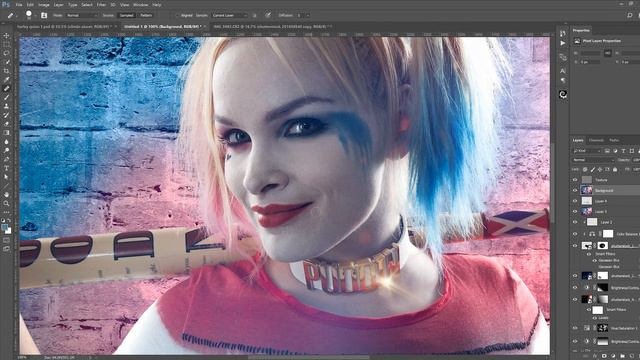Switch to the Paths tab
Screen dimensions: 640x360
tap(614, 140)
